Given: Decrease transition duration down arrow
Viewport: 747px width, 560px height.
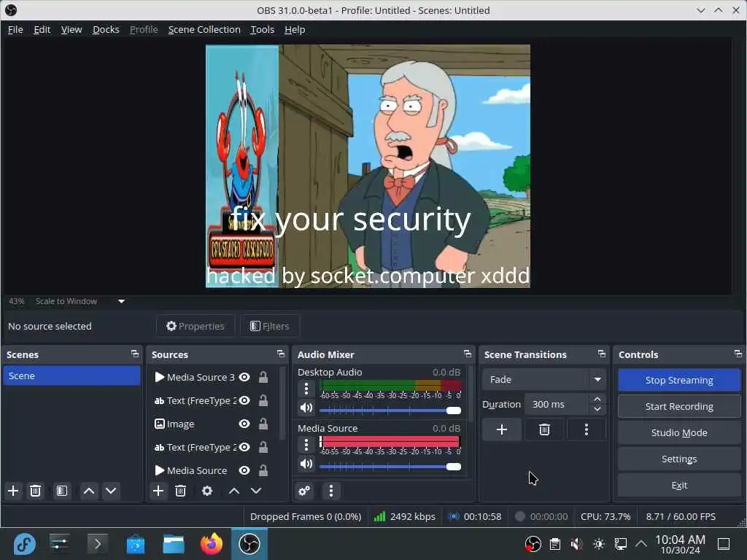Looking at the screenshot, I should (x=597, y=409).
